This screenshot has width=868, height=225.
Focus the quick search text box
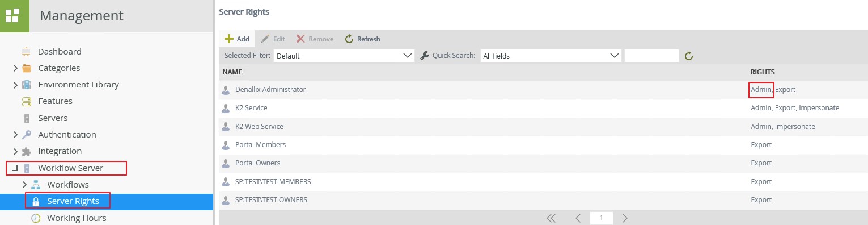[x=651, y=56]
